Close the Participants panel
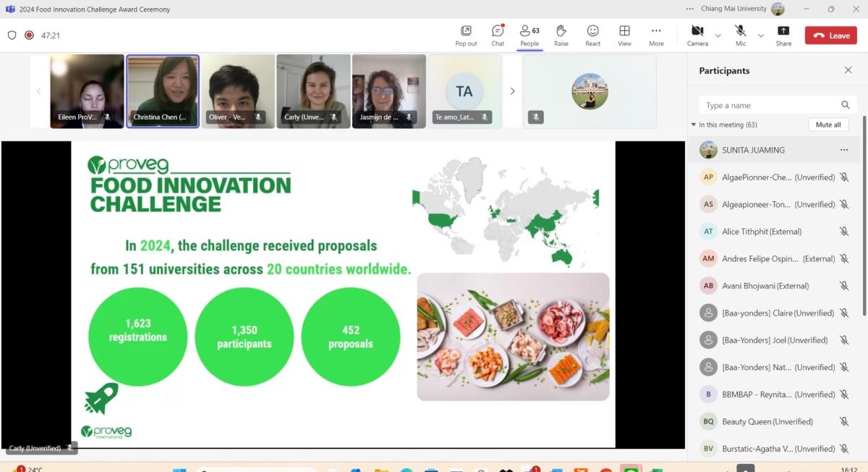868x472 pixels. pos(848,70)
